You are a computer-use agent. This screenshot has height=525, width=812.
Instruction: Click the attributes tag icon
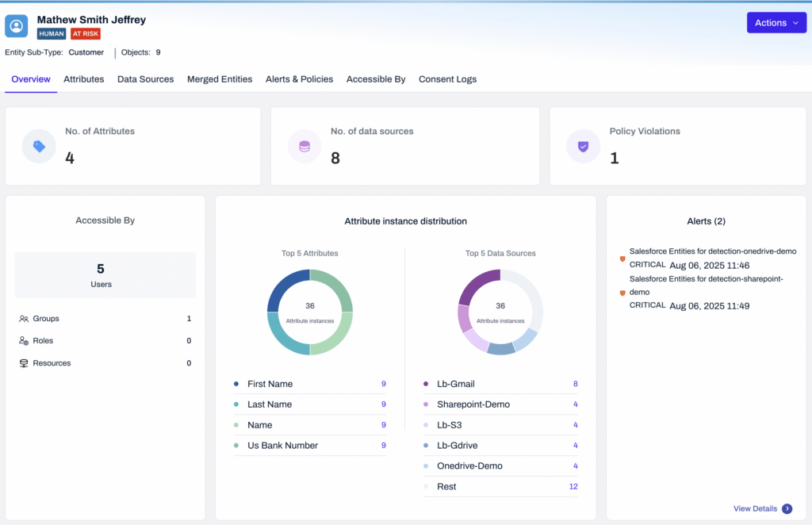(39, 147)
